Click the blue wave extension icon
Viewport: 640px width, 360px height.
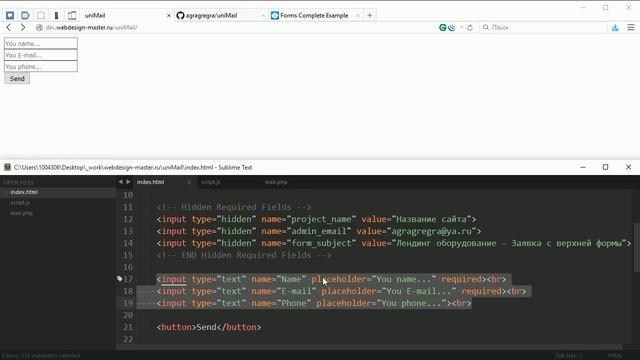coord(452,27)
